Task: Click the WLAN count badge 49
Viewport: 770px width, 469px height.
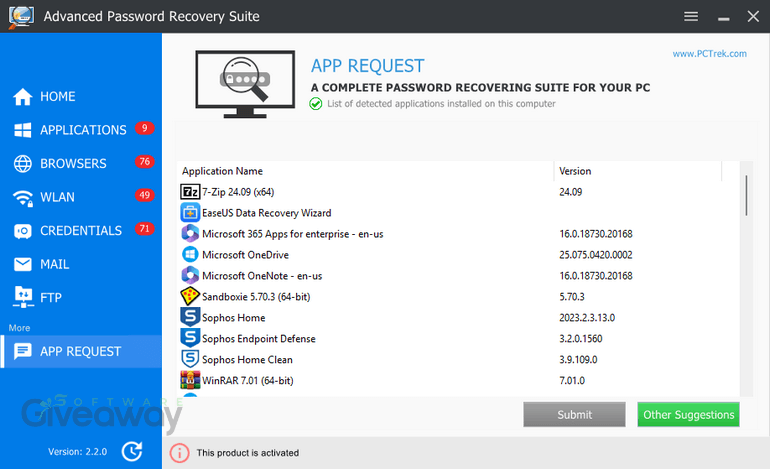Action: [x=144, y=195]
